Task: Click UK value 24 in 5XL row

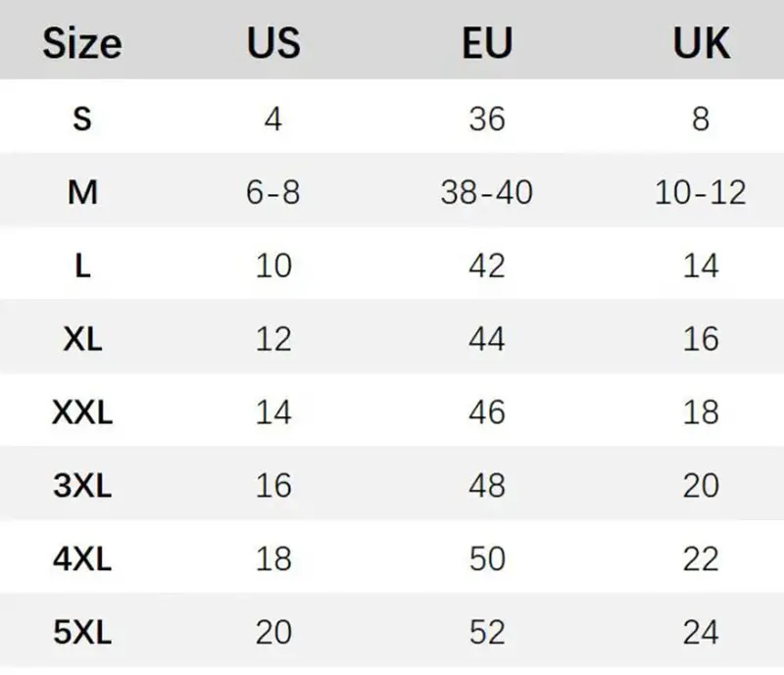Action: pyautogui.click(x=701, y=632)
